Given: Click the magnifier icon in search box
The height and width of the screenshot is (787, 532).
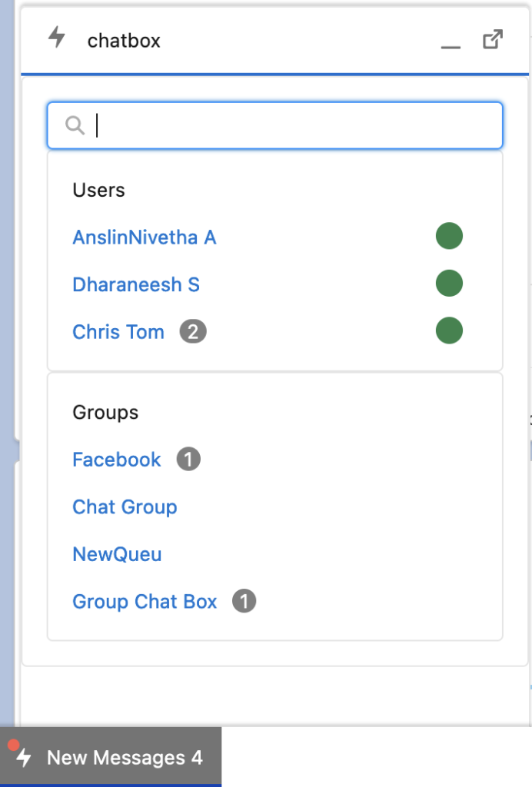Looking at the screenshot, I should point(75,125).
